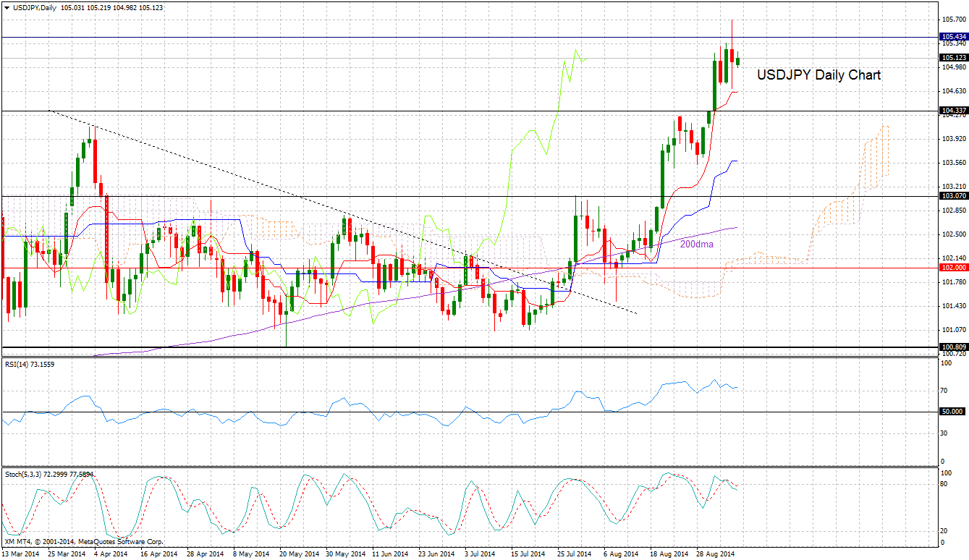
Task: Click the 103.210 price axis value
Action: tap(953, 187)
